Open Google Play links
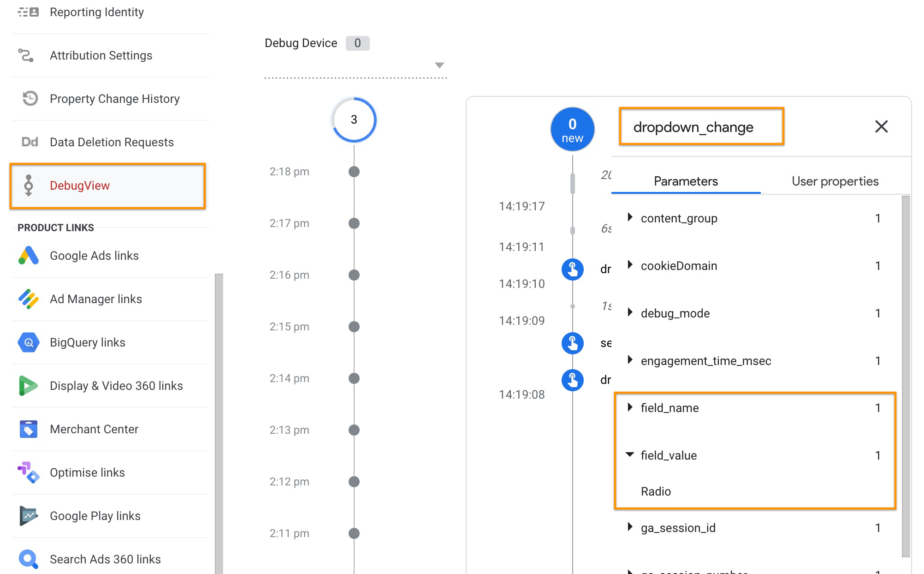The height and width of the screenshot is (574, 924). 29,515
